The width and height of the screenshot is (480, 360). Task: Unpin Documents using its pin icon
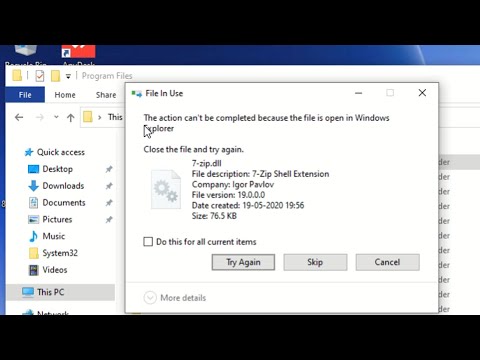pos(109,203)
